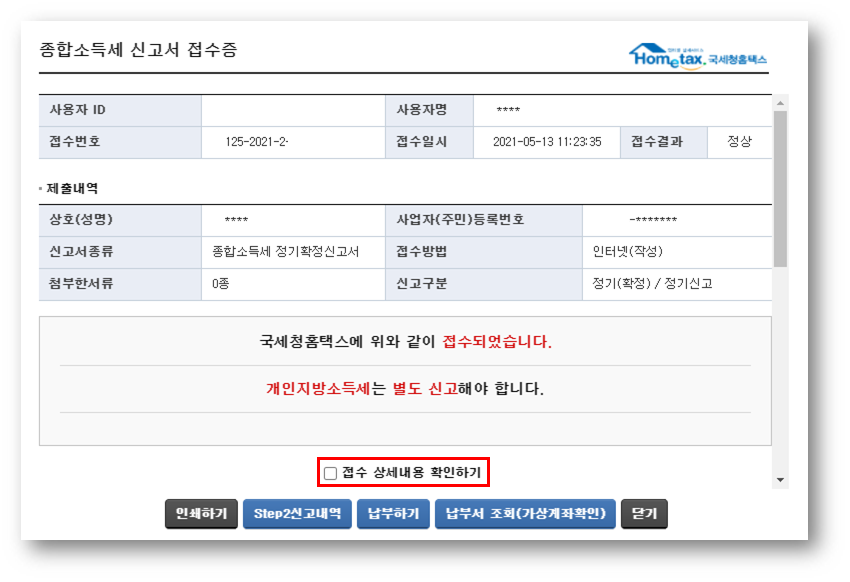Click the 접수번호 label cell

tap(120, 143)
